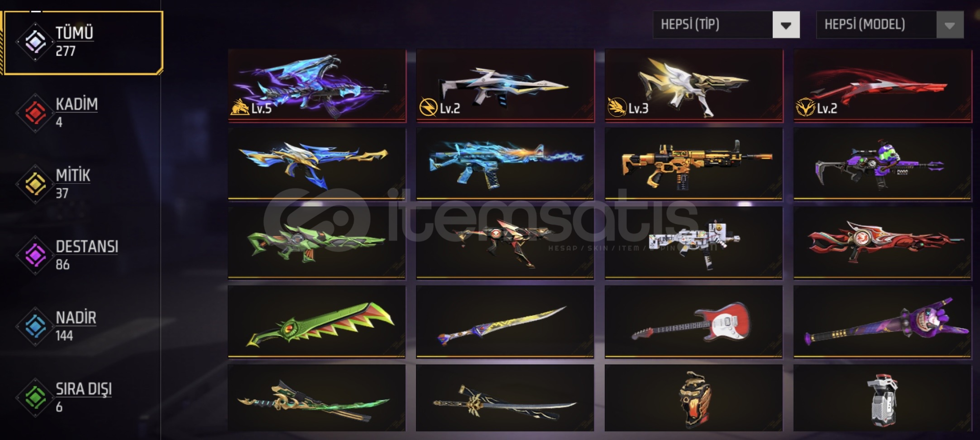Choose the red electric guitar melee skin
This screenshot has width=980, height=440.
click(694, 322)
